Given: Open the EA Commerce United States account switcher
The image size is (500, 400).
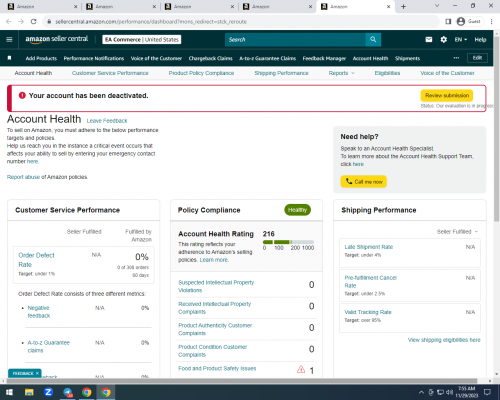Looking at the screenshot, I should 142,39.
